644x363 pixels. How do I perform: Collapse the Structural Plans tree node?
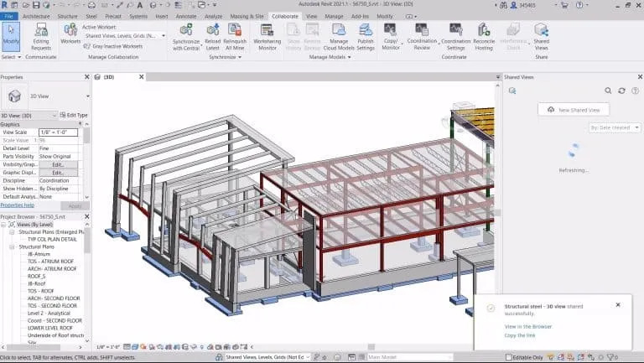12,246
